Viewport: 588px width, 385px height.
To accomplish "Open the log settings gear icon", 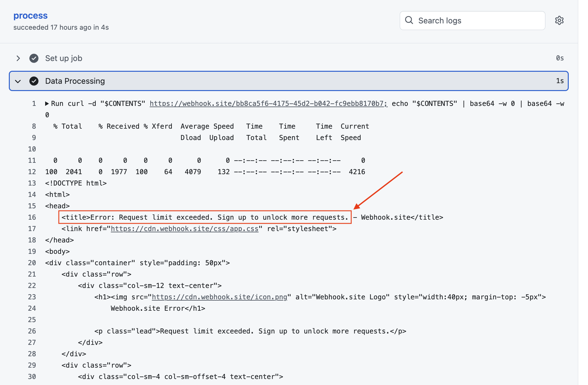I will point(559,21).
